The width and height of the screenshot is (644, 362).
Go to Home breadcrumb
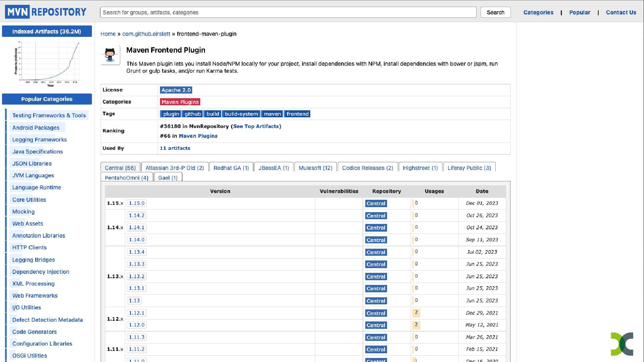coord(108,34)
